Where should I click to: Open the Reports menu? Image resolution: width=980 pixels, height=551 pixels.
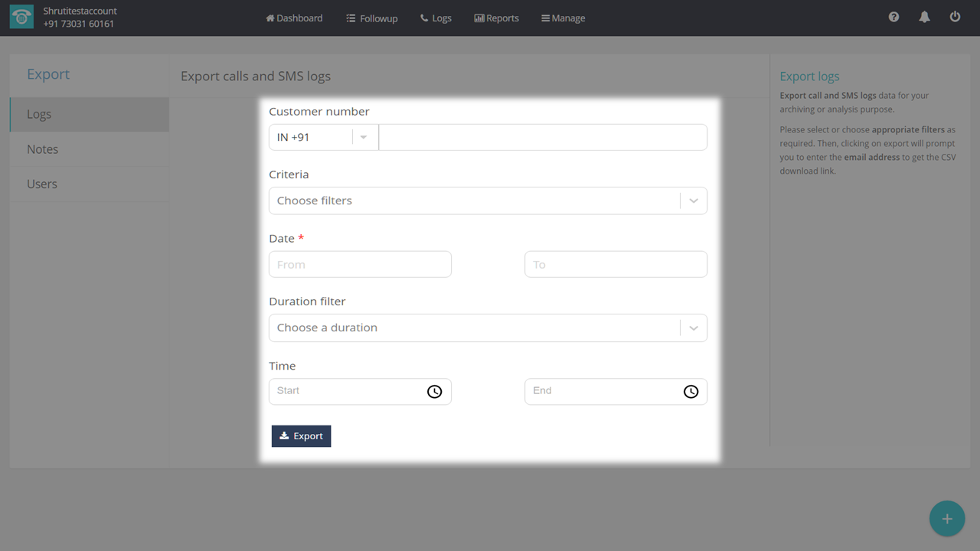coord(496,18)
